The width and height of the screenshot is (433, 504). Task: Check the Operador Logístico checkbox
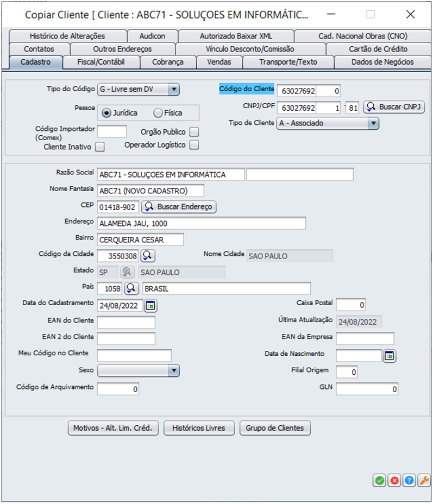194,145
